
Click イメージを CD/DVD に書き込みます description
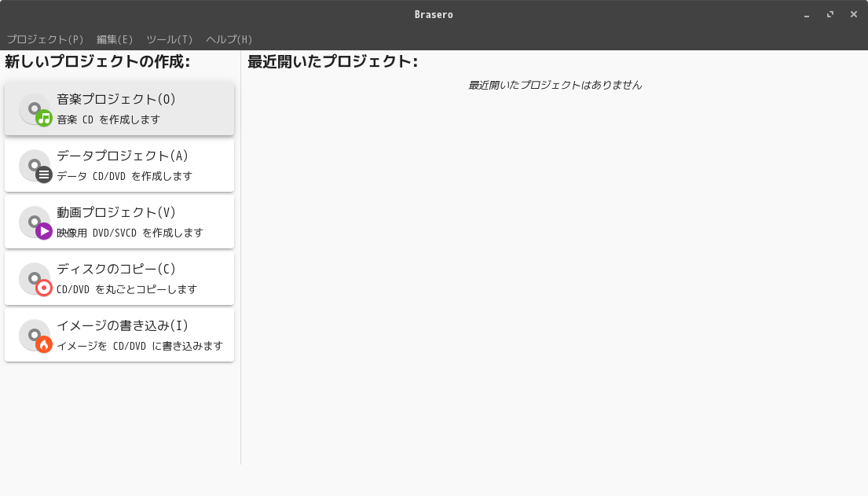pos(140,346)
